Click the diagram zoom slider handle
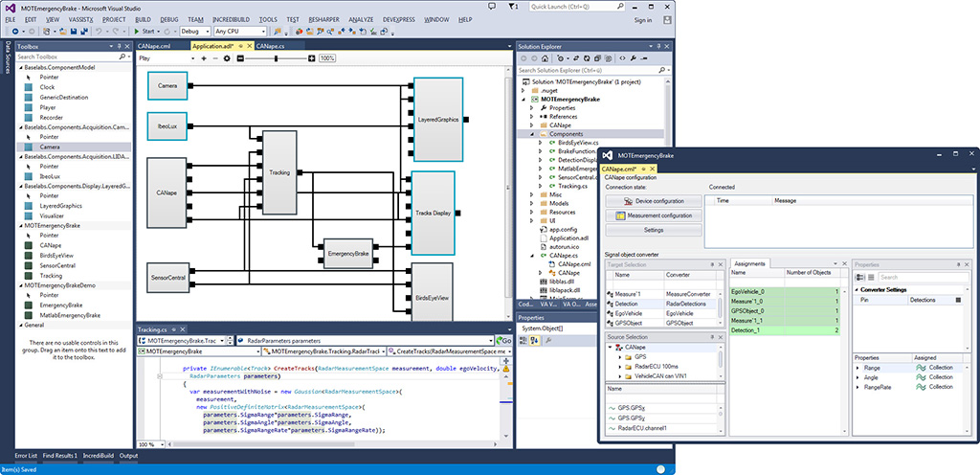 [x=276, y=58]
